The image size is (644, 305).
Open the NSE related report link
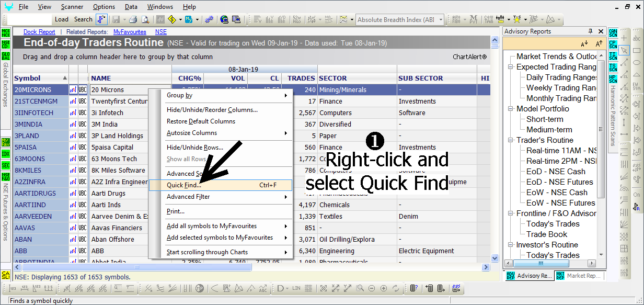161,32
